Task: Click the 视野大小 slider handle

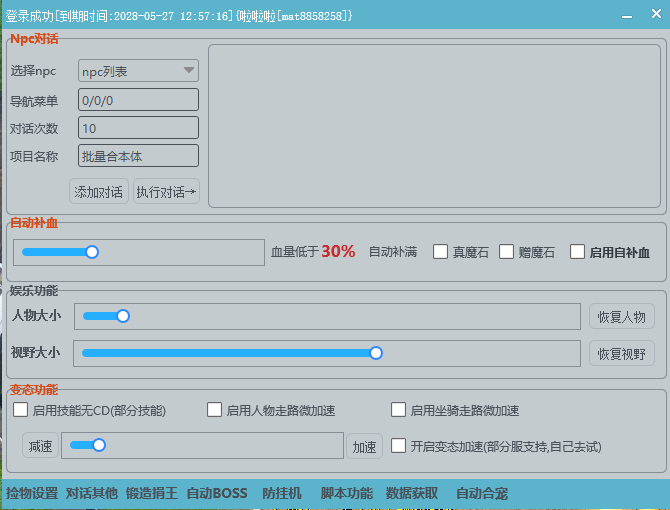Action: [376, 352]
